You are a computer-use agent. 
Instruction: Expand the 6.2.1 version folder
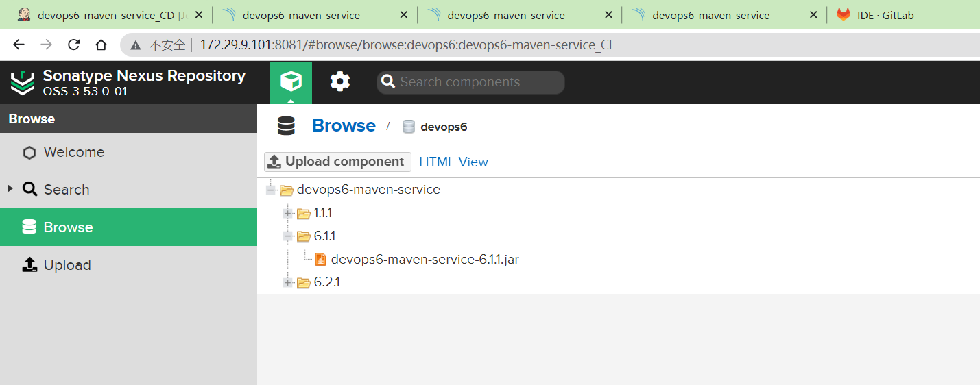[287, 282]
